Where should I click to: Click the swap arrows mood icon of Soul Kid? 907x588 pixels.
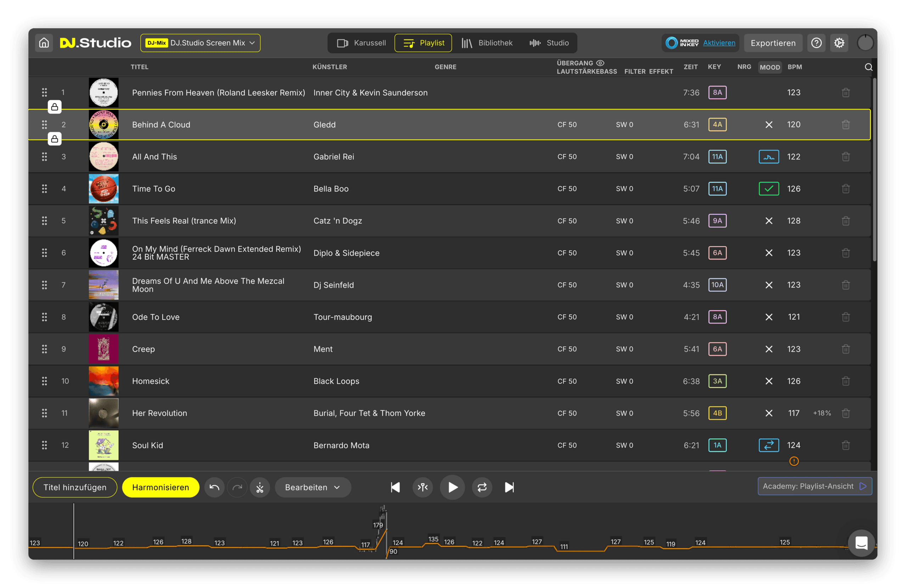pos(769,445)
